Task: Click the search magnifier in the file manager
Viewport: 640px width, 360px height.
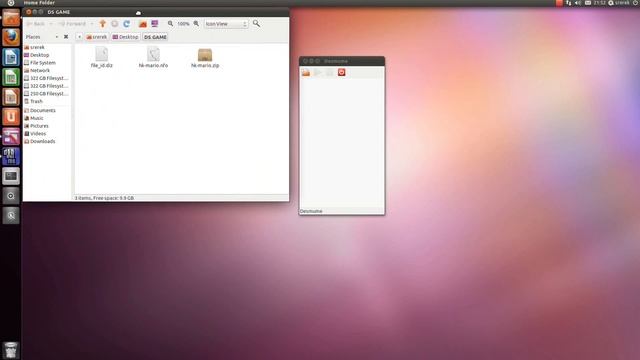Action: click(256, 24)
